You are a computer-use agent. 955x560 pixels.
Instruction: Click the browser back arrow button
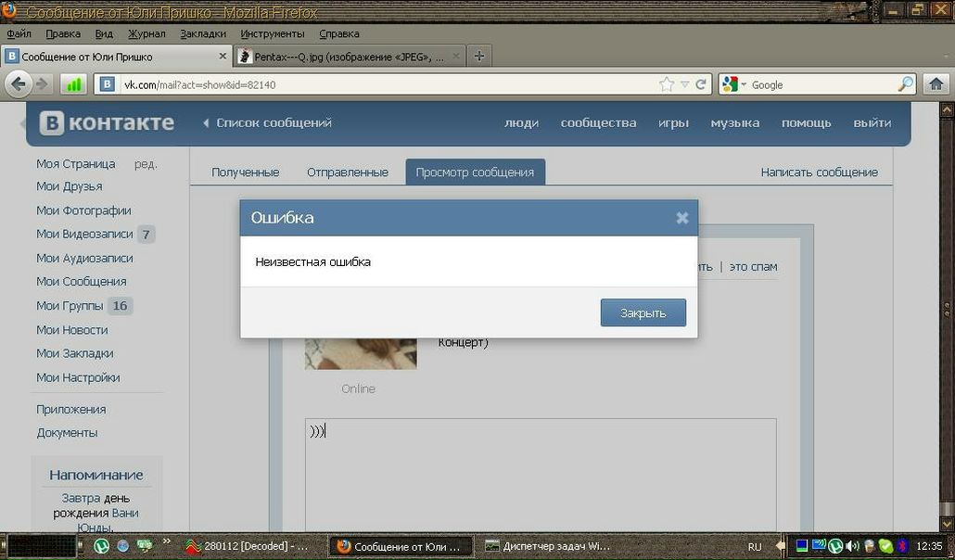(18, 84)
